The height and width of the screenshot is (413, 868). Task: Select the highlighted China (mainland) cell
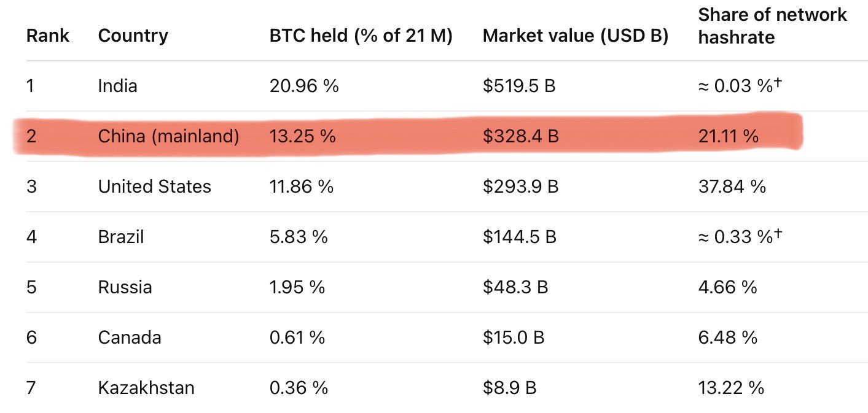tap(168, 136)
